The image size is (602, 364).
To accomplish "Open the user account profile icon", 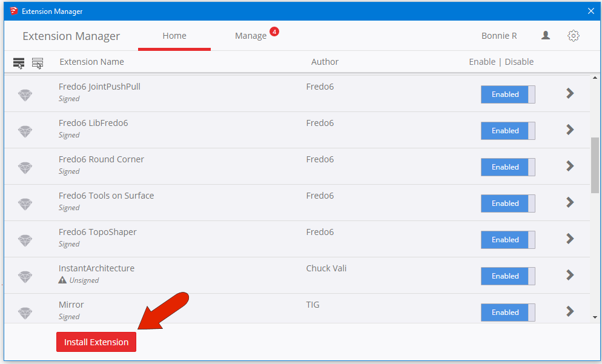I will [x=546, y=36].
